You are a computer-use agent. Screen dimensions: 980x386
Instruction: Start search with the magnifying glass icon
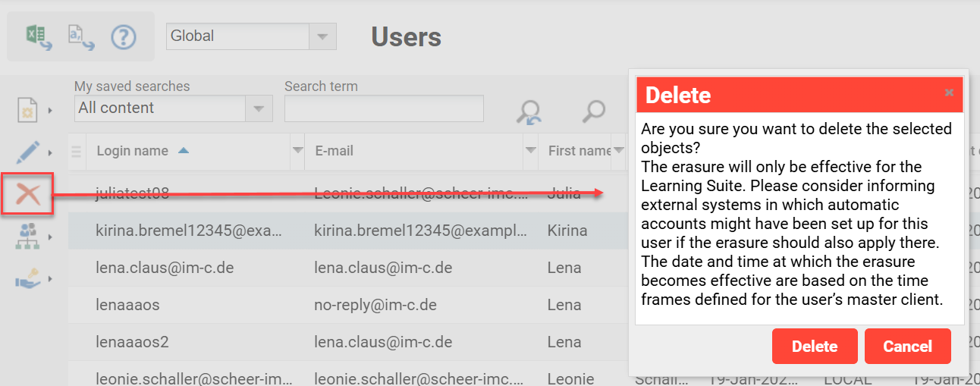coord(594,111)
